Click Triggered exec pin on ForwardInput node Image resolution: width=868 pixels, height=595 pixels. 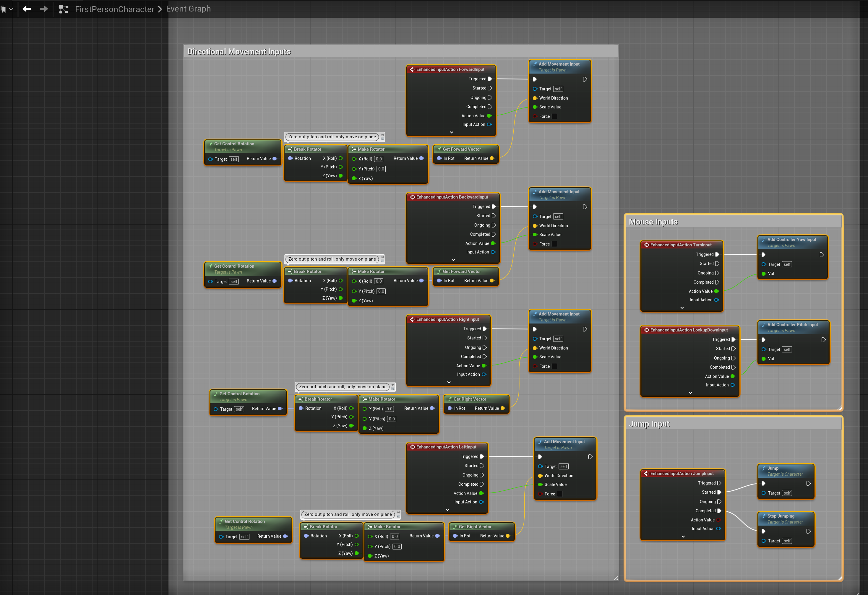pos(490,79)
